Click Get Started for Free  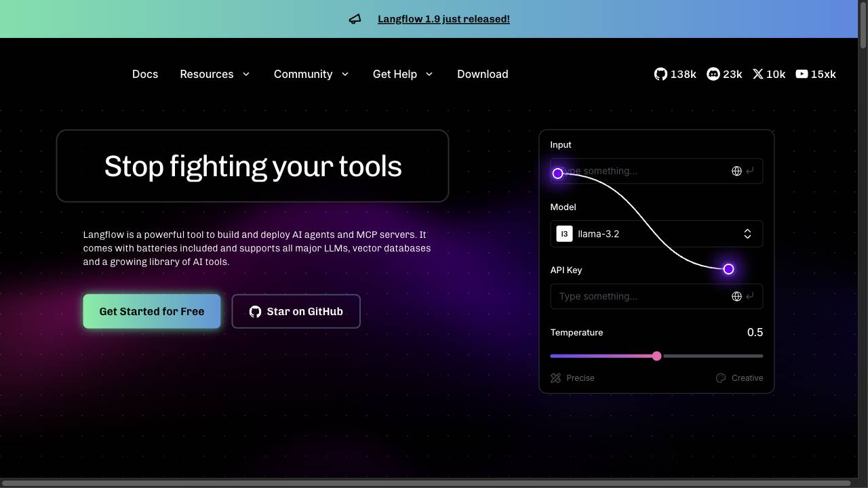[152, 311]
